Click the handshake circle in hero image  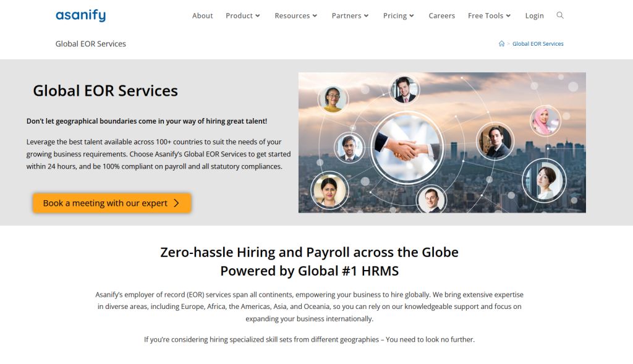coord(407,148)
